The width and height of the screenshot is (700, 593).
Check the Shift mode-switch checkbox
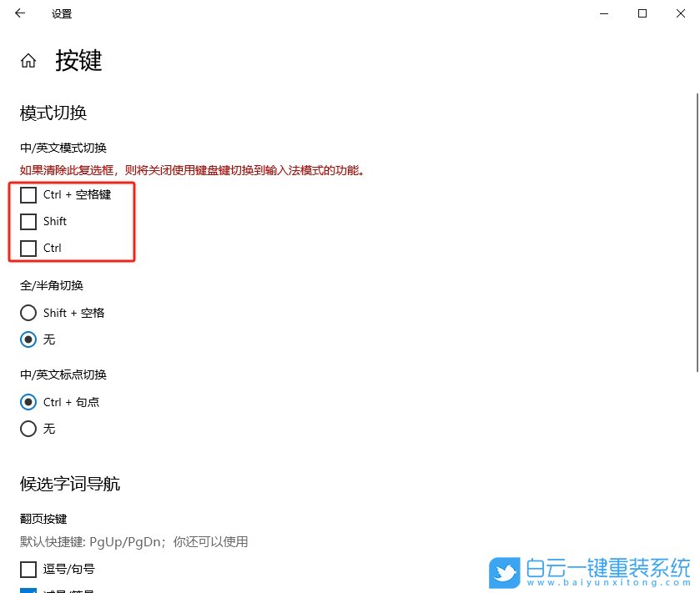click(28, 221)
